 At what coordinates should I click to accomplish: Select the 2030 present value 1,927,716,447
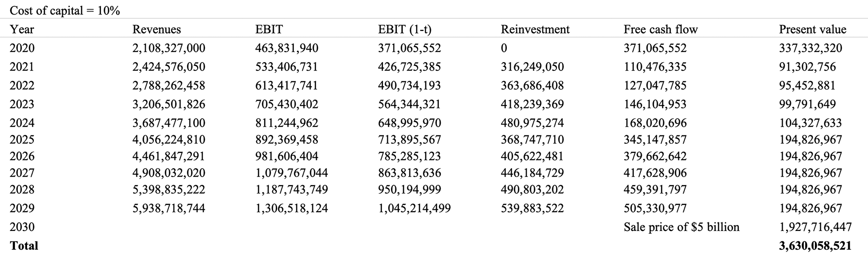pyautogui.click(x=815, y=227)
